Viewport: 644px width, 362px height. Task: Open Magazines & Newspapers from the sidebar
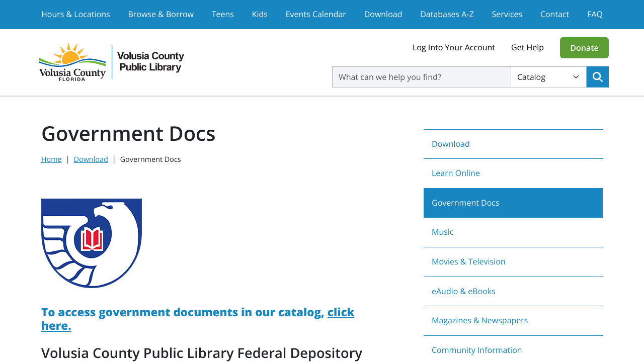click(x=479, y=320)
